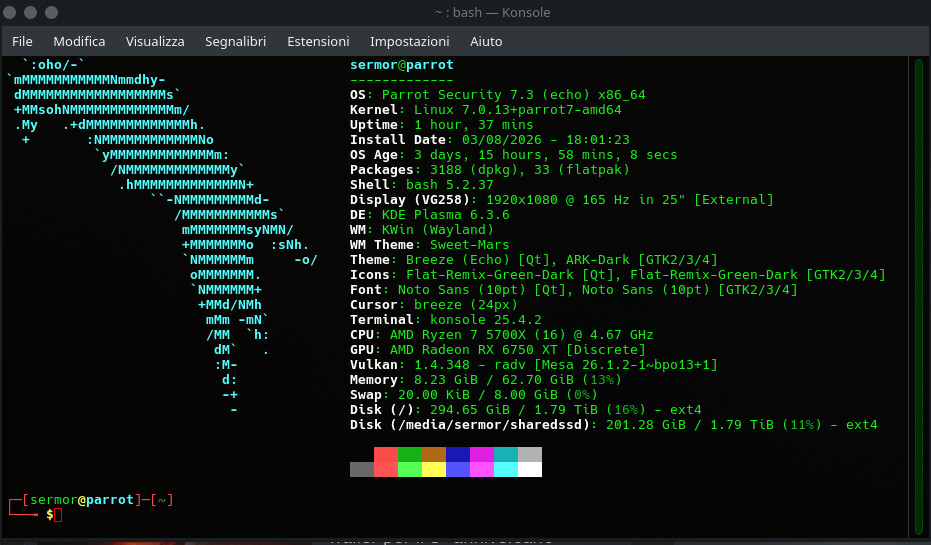
Task: Open the Impostazioni menu
Action: coord(410,42)
